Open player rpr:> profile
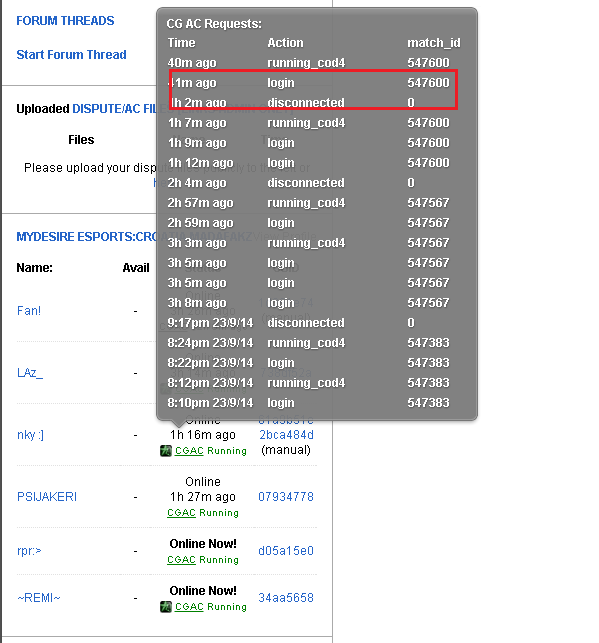 pos(29,551)
